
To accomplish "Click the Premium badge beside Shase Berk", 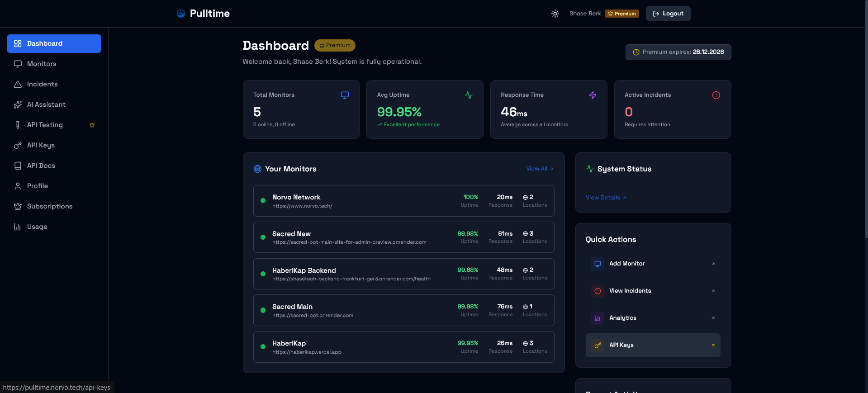I will pos(622,14).
